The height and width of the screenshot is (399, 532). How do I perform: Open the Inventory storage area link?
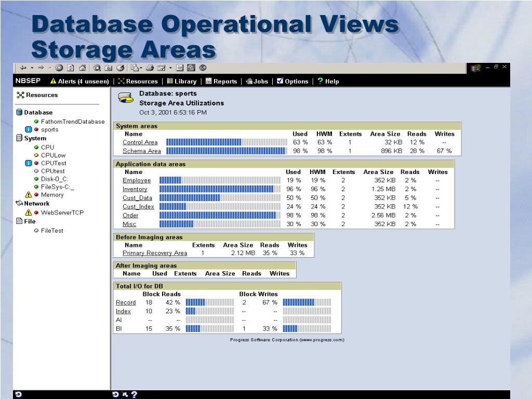pos(135,189)
